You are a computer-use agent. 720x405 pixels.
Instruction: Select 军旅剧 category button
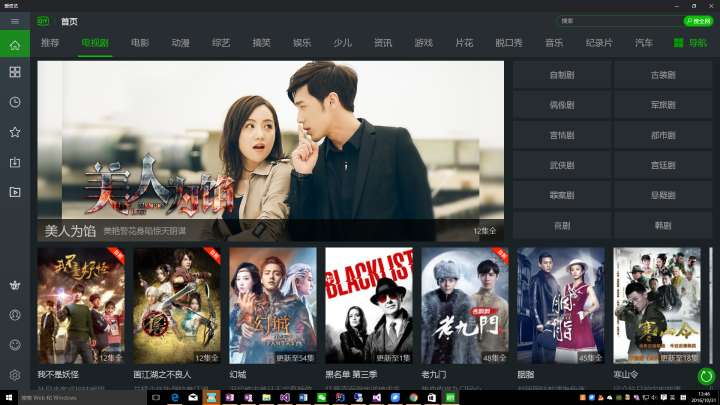coord(663,105)
